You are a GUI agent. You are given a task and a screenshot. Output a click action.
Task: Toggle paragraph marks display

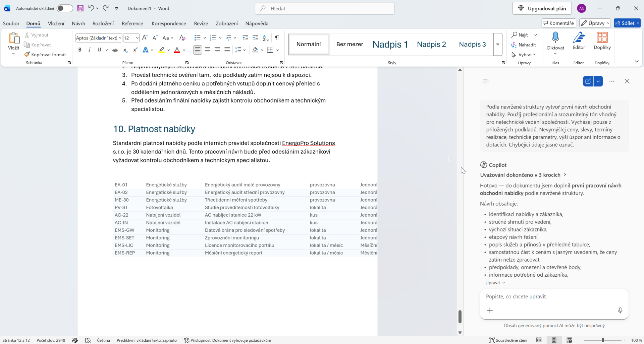tap(277, 38)
